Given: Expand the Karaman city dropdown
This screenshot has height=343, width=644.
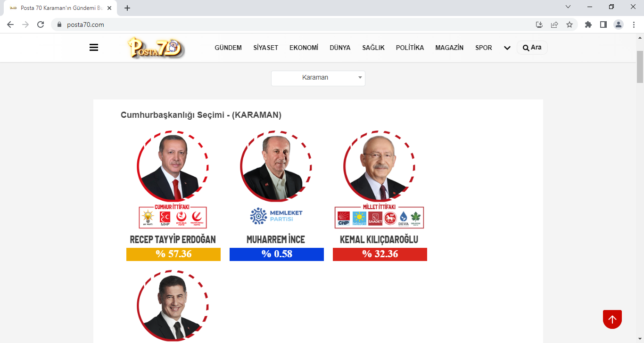Looking at the screenshot, I should 318,78.
